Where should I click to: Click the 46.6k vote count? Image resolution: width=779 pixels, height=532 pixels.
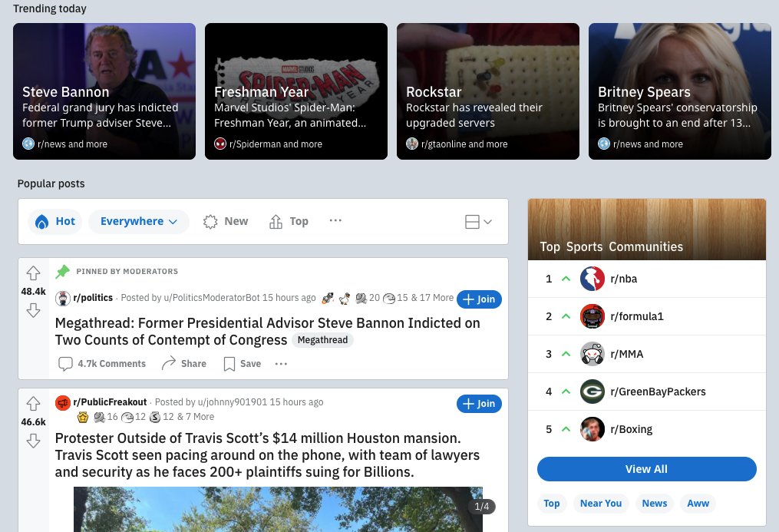pyautogui.click(x=33, y=421)
